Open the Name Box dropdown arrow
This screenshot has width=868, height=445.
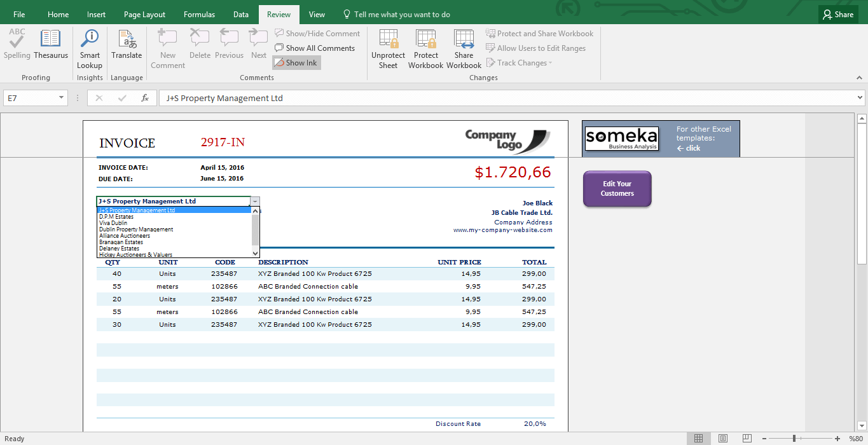click(x=62, y=98)
